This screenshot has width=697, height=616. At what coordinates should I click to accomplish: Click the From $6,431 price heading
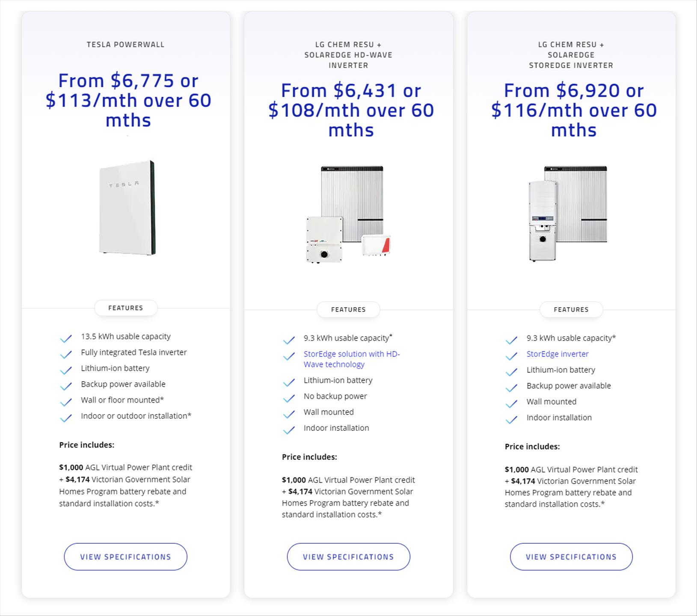[351, 110]
